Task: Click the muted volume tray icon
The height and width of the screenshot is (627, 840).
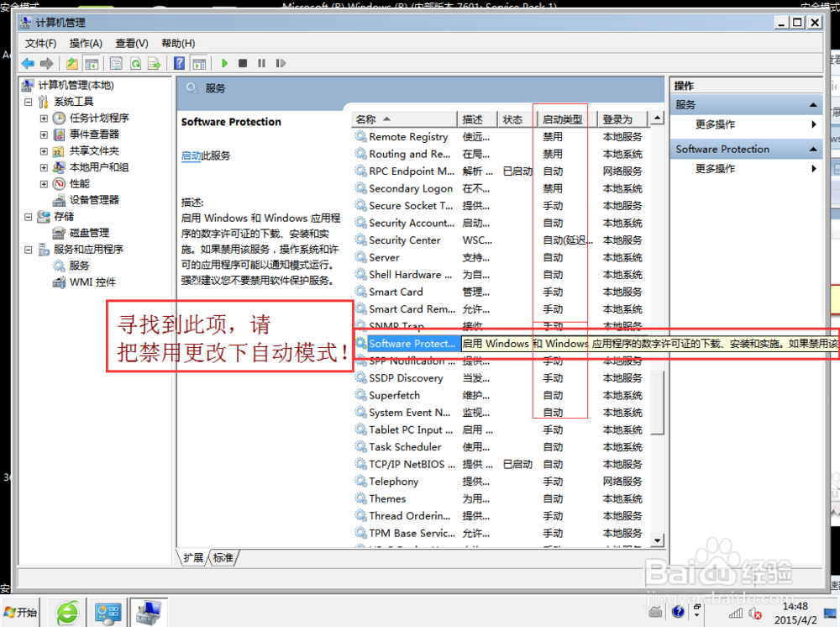Action: (x=755, y=614)
